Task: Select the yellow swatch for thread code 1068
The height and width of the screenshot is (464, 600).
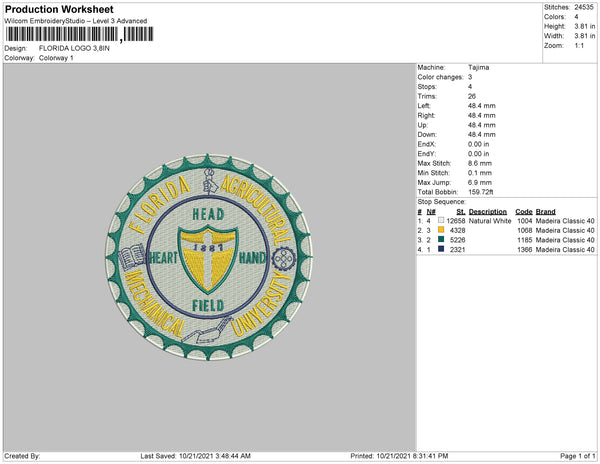Action: tap(441, 230)
